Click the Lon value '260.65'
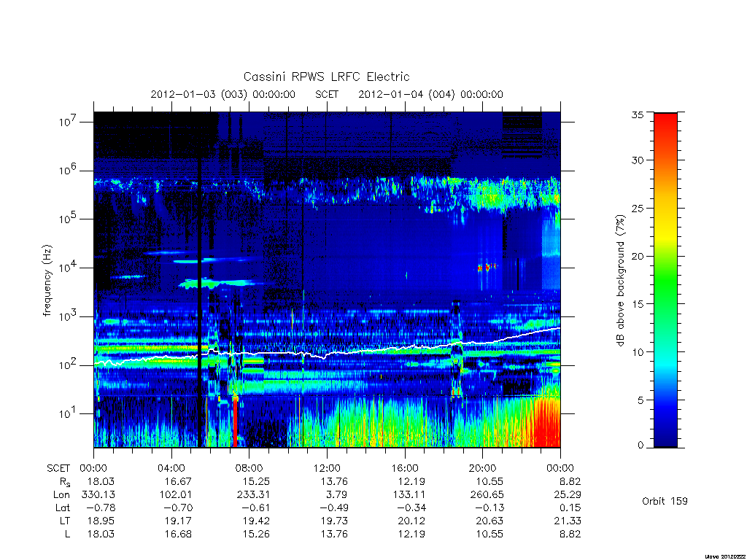747x560 pixels. (487, 495)
